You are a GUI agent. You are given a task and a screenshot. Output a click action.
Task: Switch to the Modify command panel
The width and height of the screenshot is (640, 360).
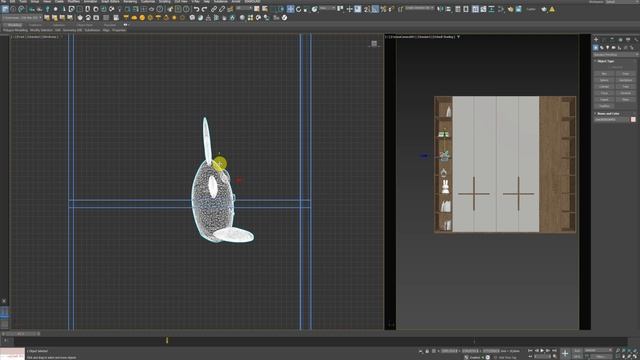tap(604, 40)
